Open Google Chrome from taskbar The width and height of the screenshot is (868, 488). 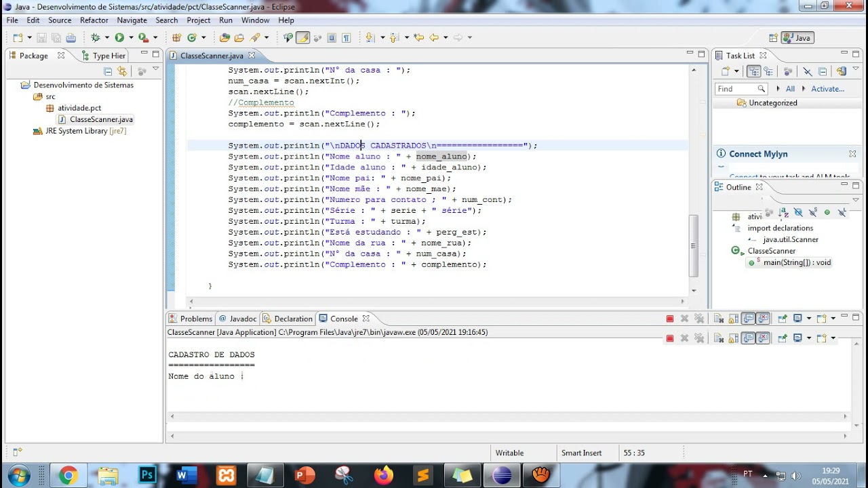68,475
